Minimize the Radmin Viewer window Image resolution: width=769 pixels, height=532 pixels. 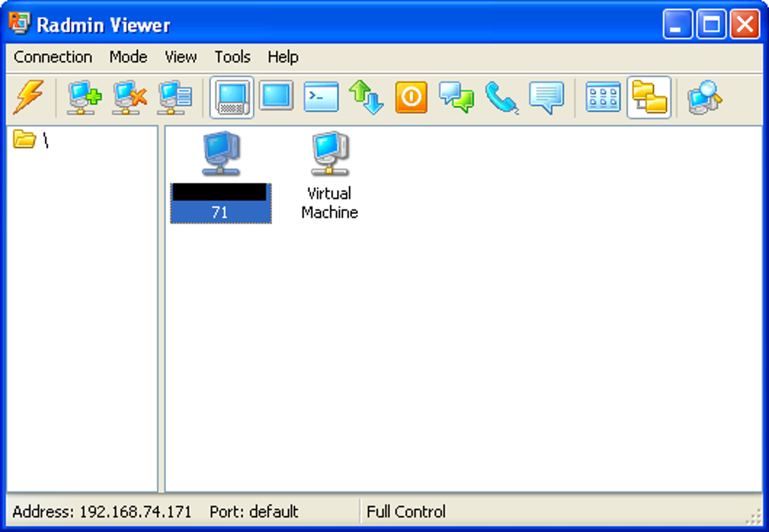coord(677,23)
